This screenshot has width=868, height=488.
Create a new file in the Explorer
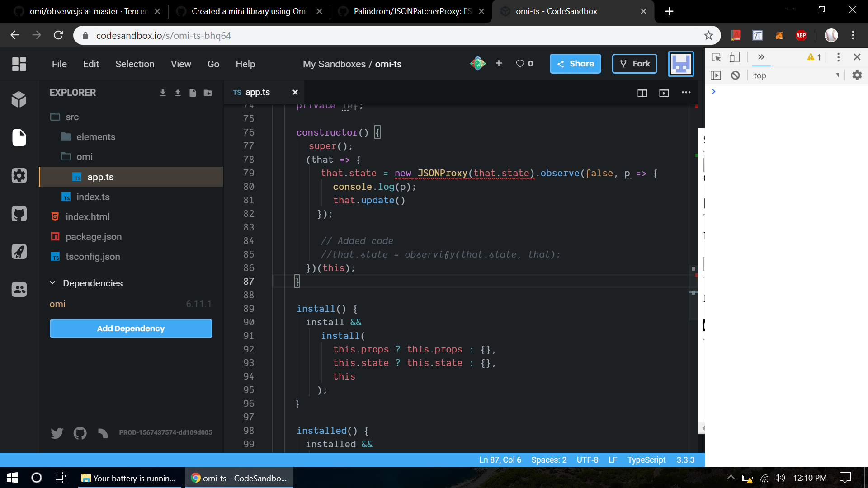click(x=193, y=93)
